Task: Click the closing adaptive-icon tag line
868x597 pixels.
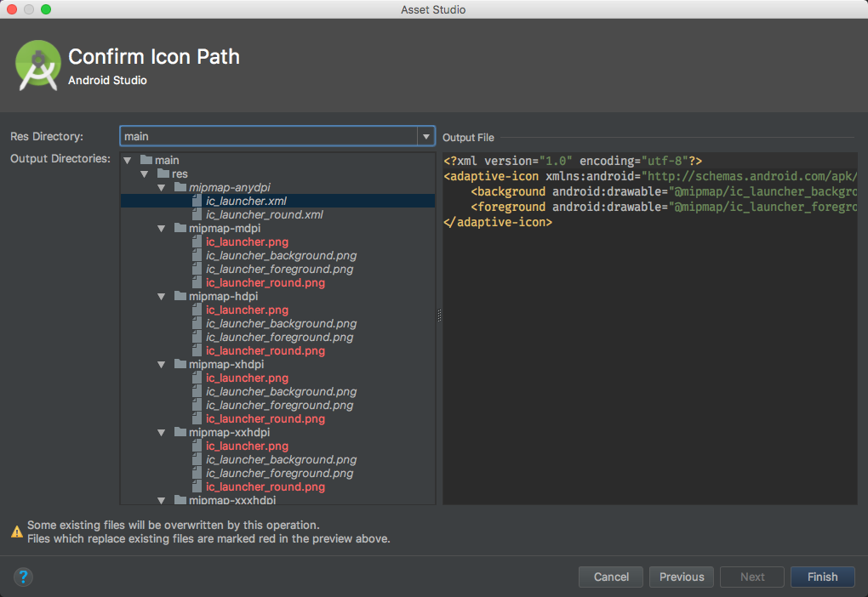Action: tap(498, 223)
